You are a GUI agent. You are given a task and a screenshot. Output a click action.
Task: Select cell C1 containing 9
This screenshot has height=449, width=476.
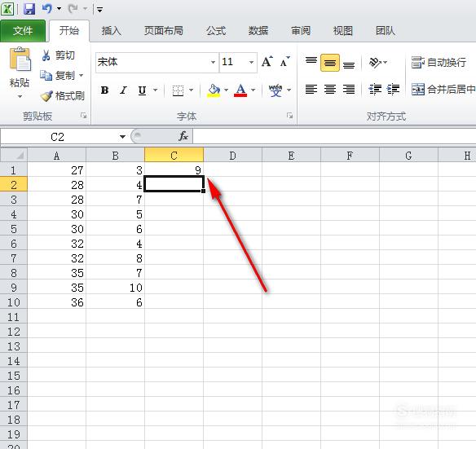174,170
